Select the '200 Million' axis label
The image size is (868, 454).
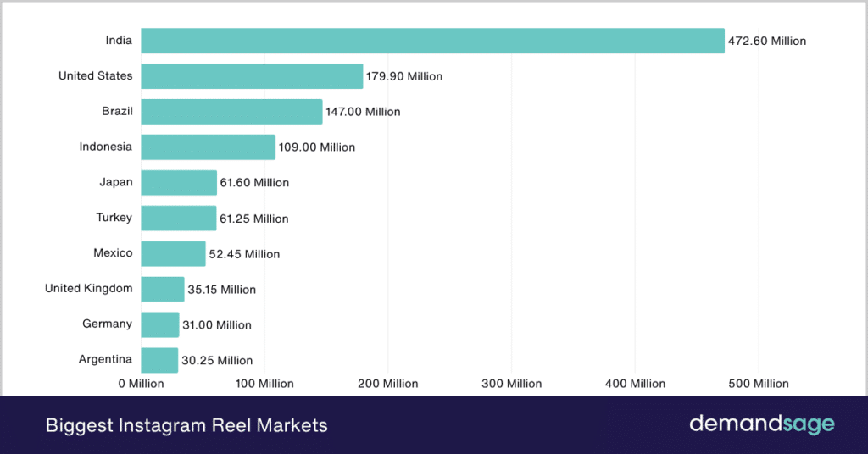388,384
